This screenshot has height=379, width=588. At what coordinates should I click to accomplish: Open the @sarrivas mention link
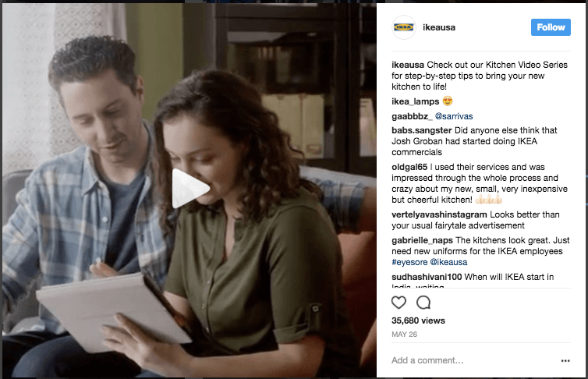click(x=454, y=116)
